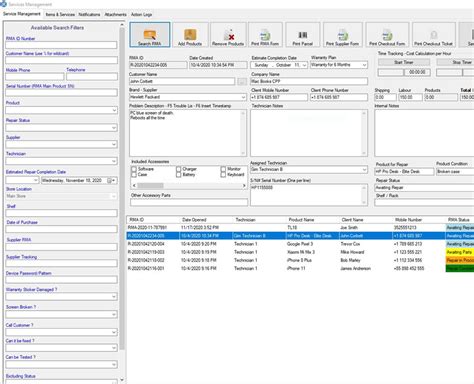Switch to the Attachments tab
The height and width of the screenshot is (384, 474).
(115, 14)
